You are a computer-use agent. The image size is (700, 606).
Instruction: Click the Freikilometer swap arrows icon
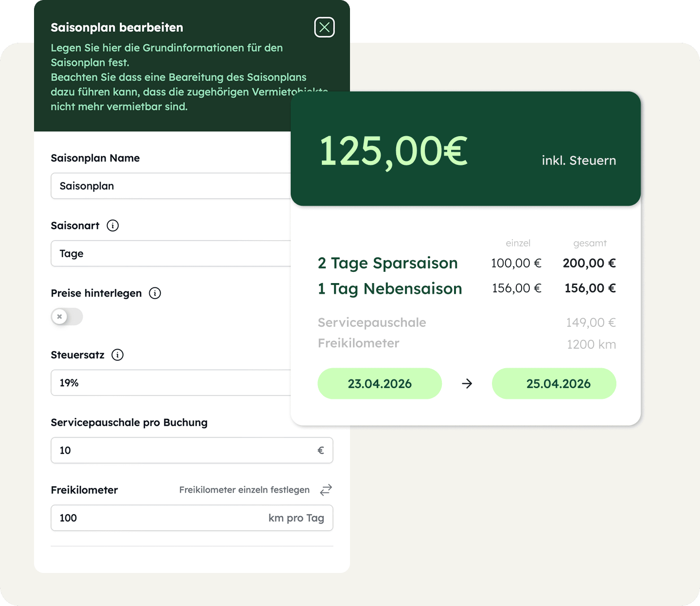[x=326, y=490]
